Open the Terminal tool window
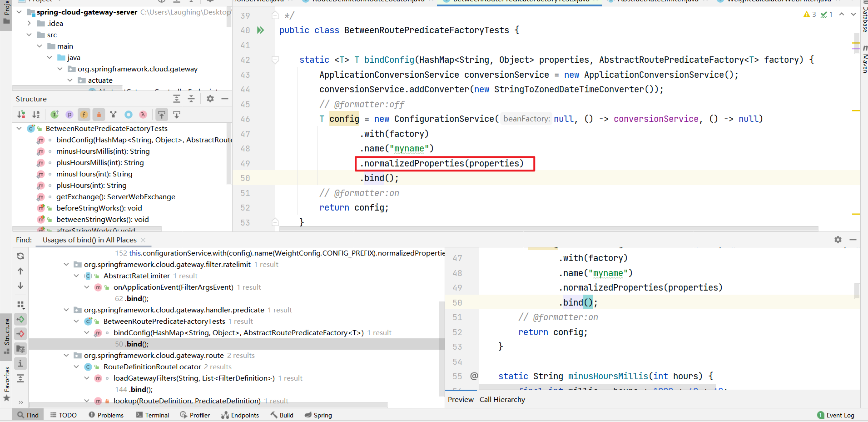This screenshot has width=868, height=422. [153, 415]
